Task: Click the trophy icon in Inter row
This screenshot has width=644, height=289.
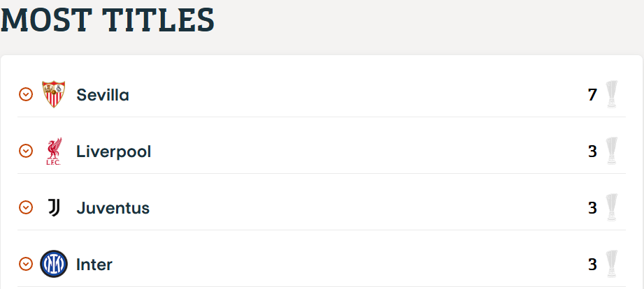Action: (x=612, y=264)
